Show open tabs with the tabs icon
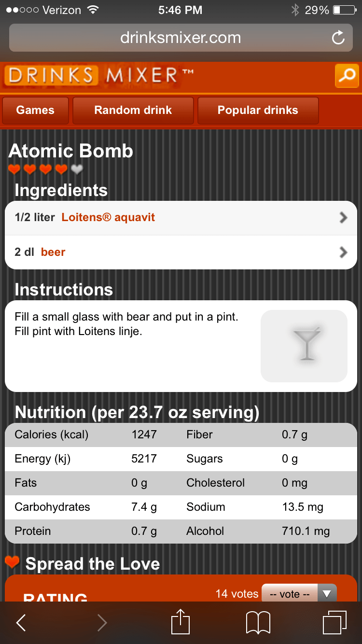The width and height of the screenshot is (362, 644). click(334, 622)
